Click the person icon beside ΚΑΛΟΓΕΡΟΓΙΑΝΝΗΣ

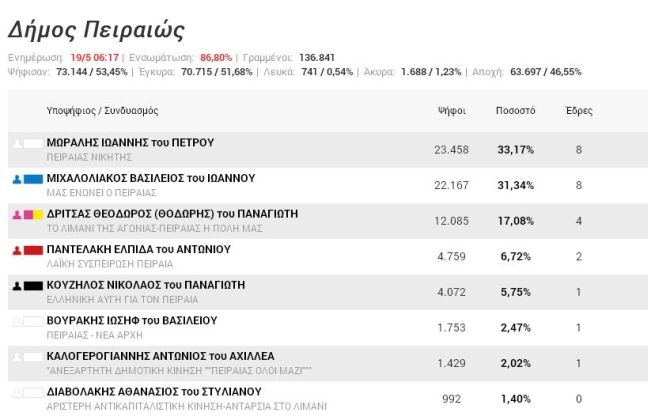point(16,357)
